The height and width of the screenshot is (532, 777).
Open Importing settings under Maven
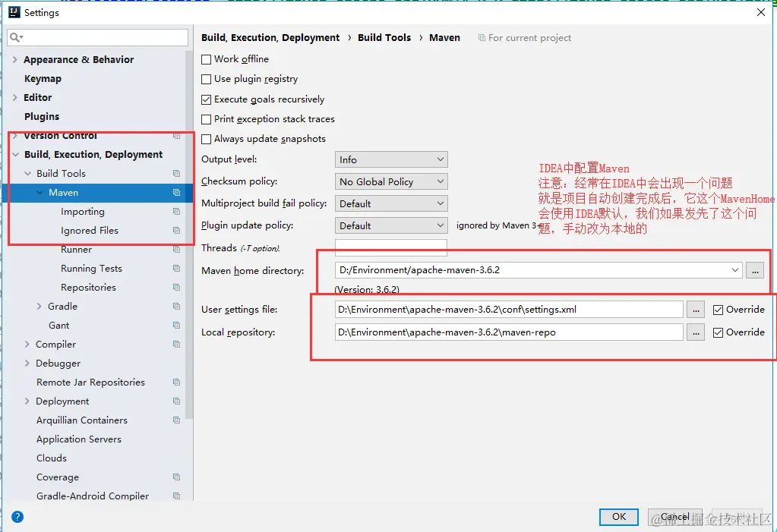pyautogui.click(x=83, y=212)
